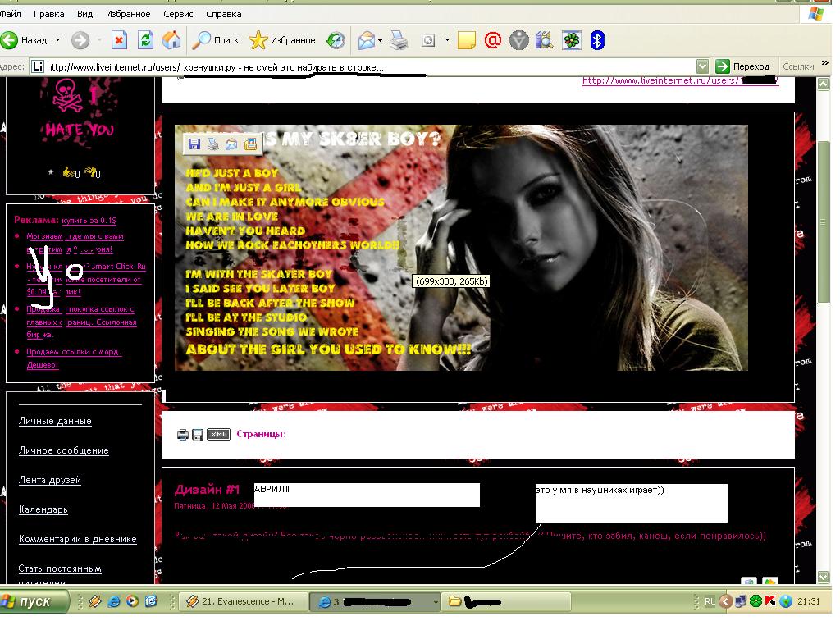Click the red @ toolbar icon
The image size is (840, 630).
(x=492, y=40)
